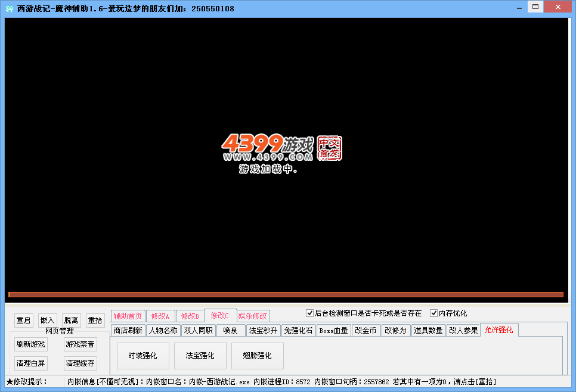
Task: Select the 修改C tab
Action: point(220,316)
